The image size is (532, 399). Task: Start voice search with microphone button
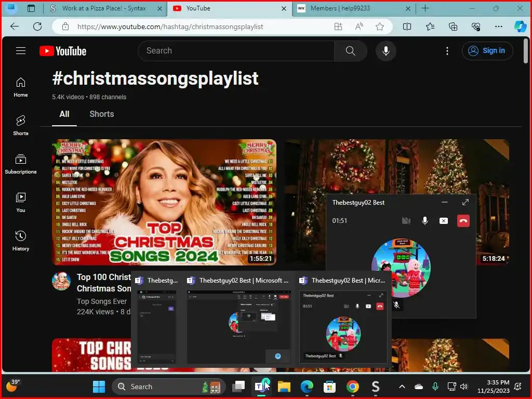[x=386, y=51]
